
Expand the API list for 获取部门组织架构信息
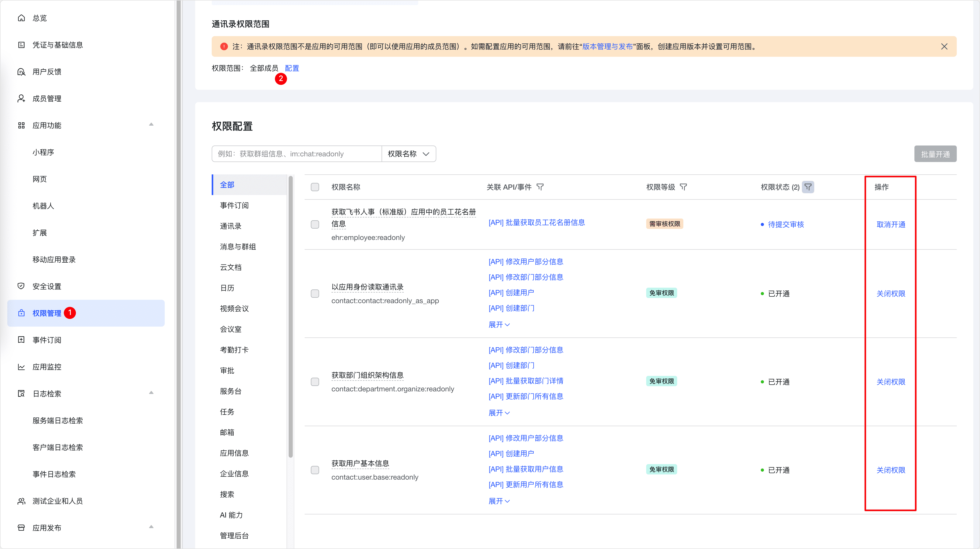(x=499, y=413)
